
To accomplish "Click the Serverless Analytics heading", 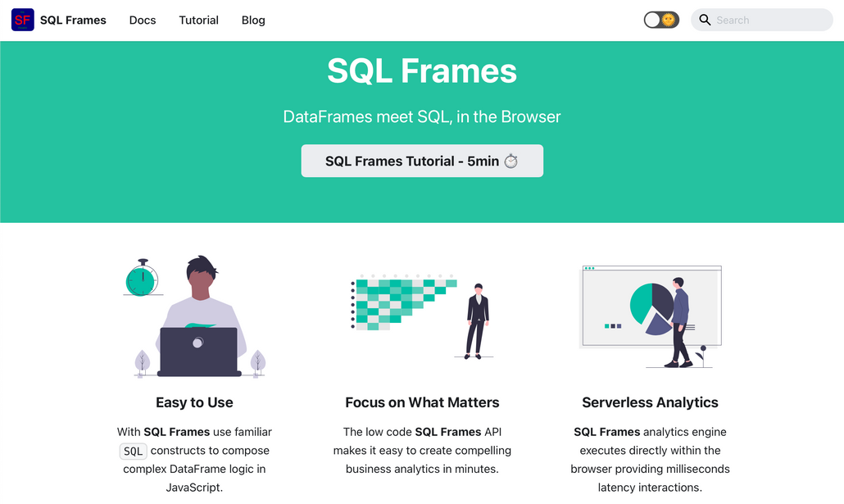I will pyautogui.click(x=650, y=402).
